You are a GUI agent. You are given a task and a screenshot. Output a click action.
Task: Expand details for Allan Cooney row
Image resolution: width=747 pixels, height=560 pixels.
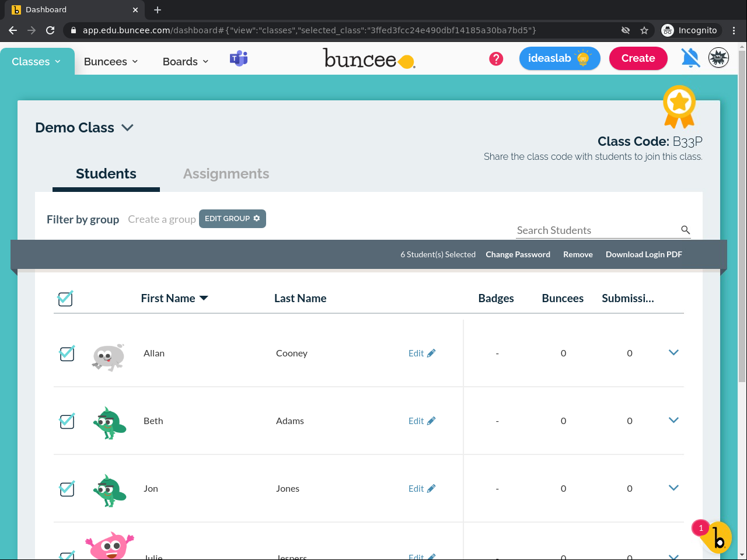point(673,352)
